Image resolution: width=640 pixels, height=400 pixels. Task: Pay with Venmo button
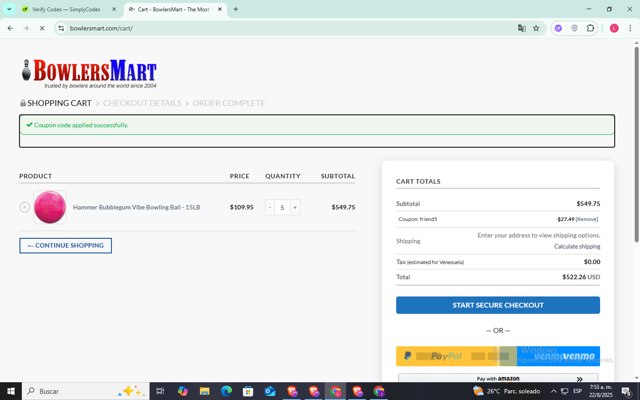(558, 356)
